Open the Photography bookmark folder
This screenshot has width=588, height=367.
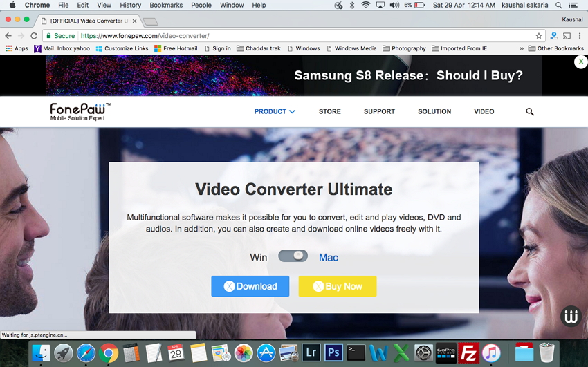(404, 48)
